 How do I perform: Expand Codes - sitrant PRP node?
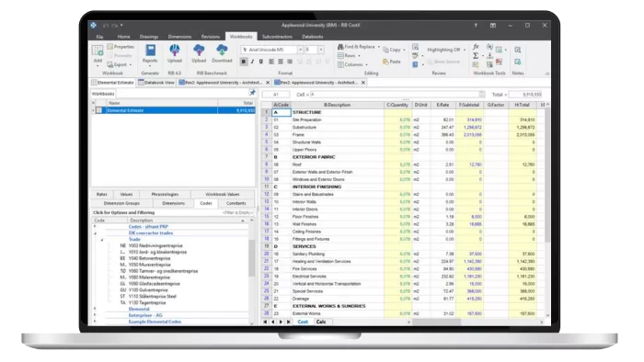pyautogui.click(x=95, y=226)
